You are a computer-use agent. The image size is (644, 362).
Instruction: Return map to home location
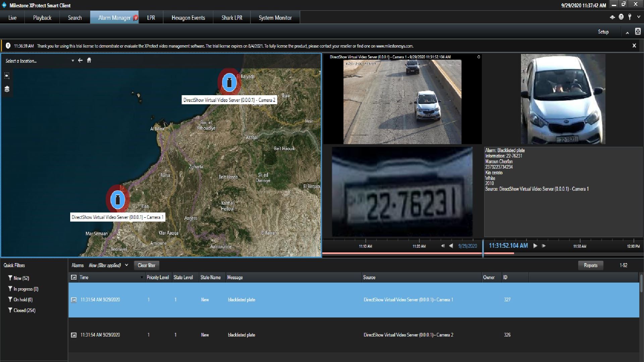pos(89,60)
